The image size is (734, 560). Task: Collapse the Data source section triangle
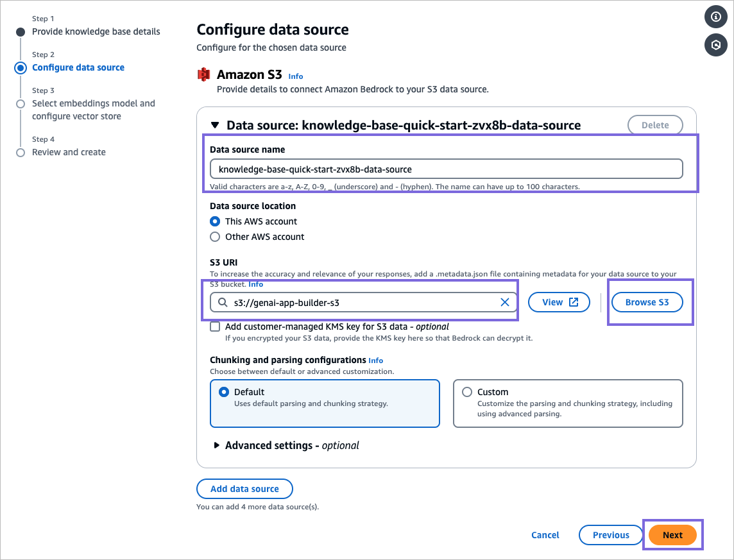click(x=215, y=125)
